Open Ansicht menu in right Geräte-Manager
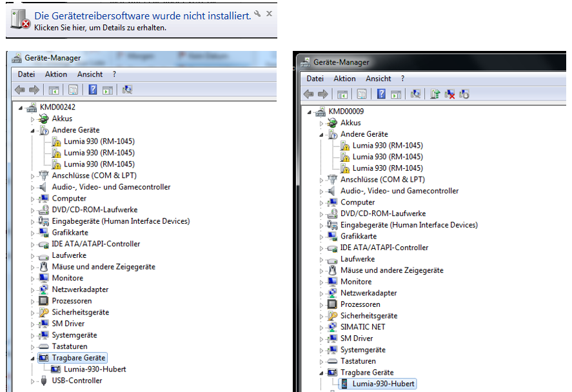 379,79
